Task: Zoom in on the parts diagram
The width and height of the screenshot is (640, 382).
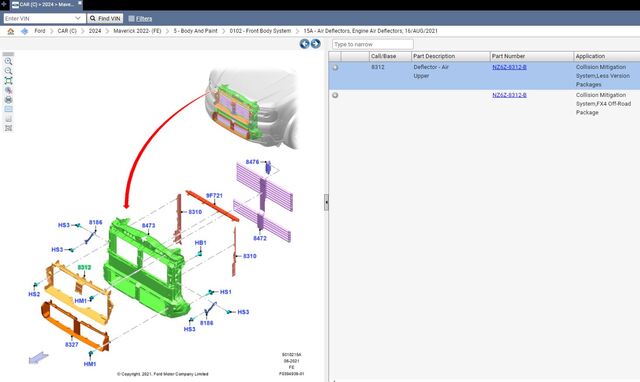Action: pyautogui.click(x=8, y=62)
